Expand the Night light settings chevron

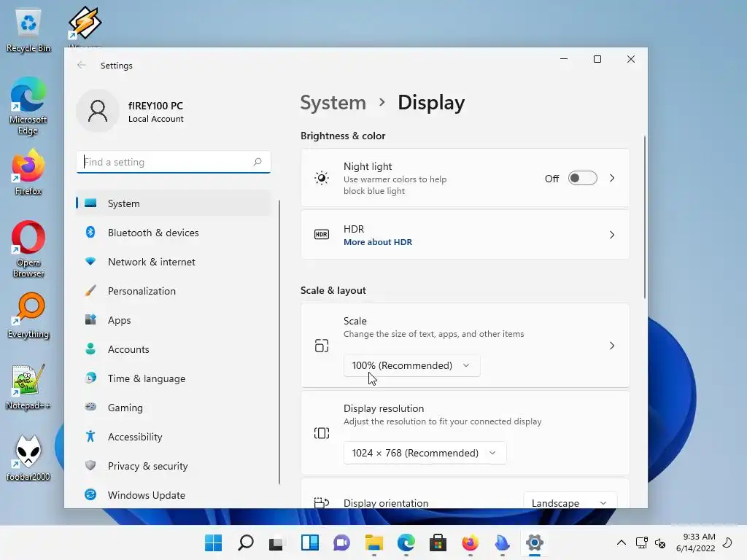(612, 178)
